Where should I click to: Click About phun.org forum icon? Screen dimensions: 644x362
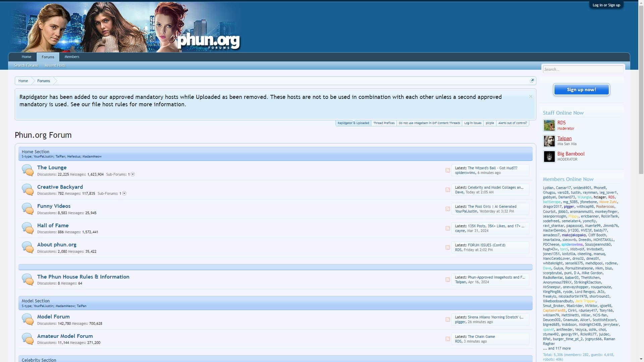point(28,247)
